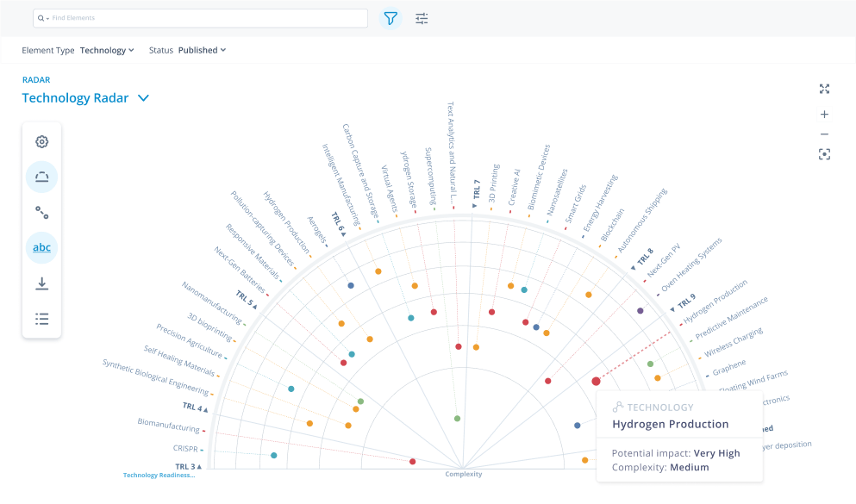Screen dimensions: 856x504
Task: Open the list view icon
Action: 42,319
